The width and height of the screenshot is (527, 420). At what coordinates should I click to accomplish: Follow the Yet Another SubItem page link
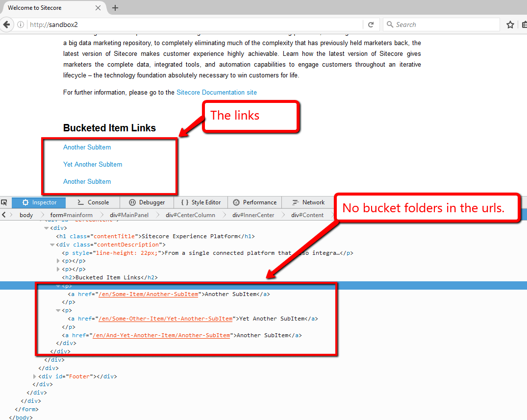(x=93, y=164)
